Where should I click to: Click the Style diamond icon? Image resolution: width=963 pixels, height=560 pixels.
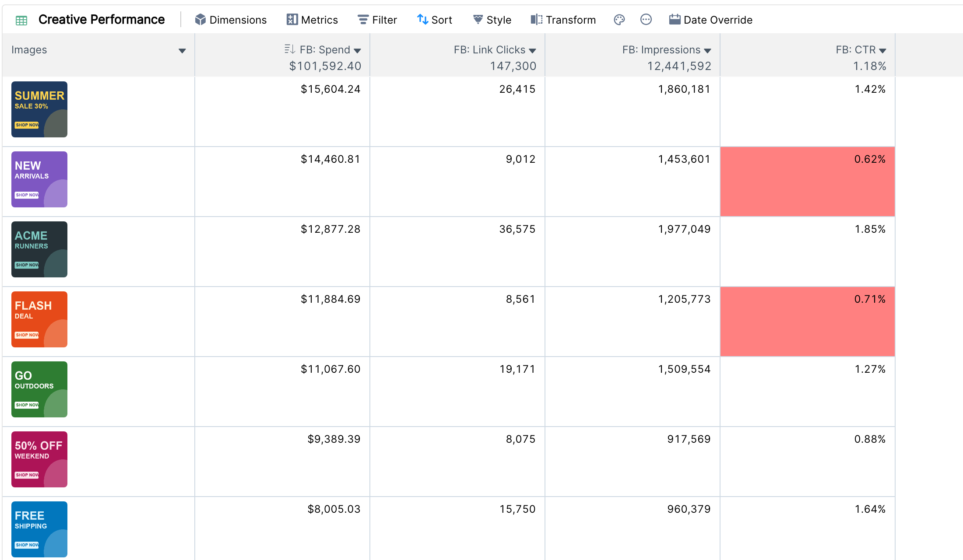[478, 20]
